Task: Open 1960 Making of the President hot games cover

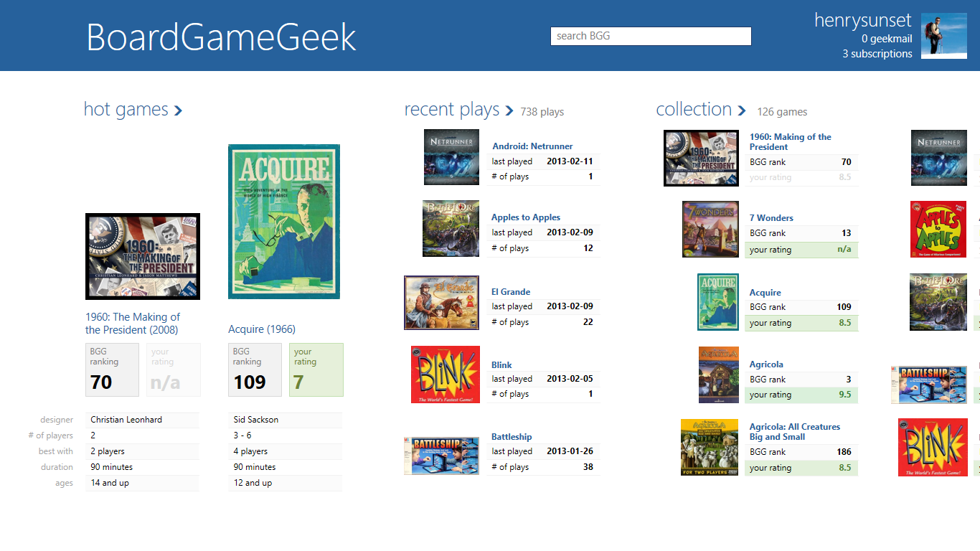Action: (143, 256)
